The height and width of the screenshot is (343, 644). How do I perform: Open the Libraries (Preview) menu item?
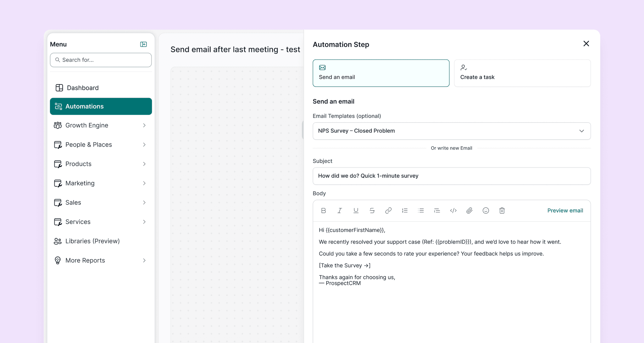(101, 241)
